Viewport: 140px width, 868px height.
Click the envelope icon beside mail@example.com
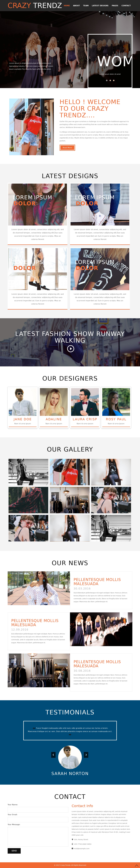click(x=72, y=848)
